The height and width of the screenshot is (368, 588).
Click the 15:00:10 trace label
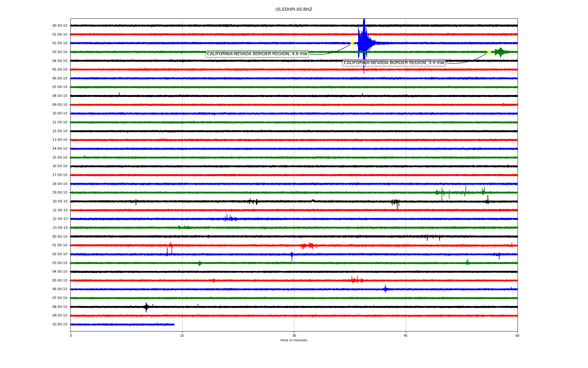point(60,158)
